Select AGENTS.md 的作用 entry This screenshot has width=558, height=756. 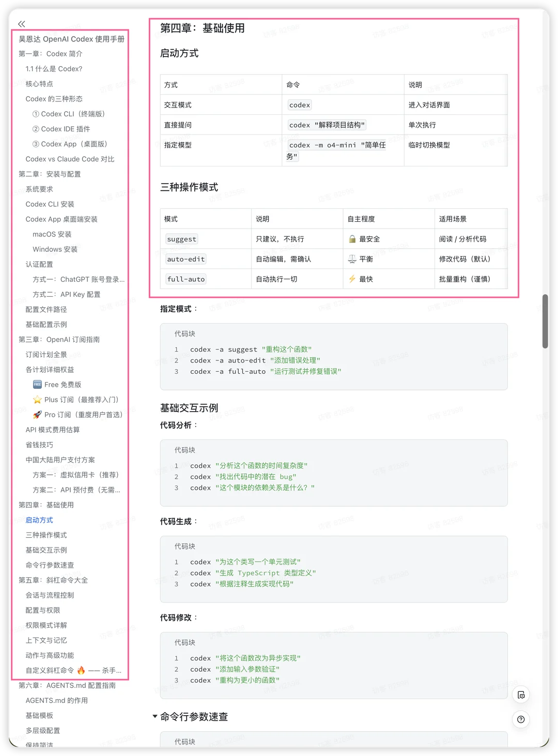(x=57, y=700)
